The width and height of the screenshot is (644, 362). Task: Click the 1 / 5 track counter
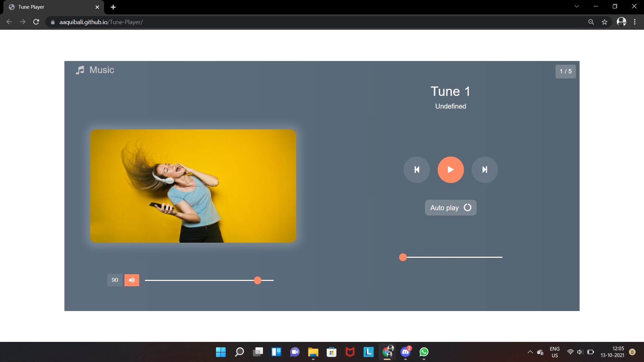566,71
